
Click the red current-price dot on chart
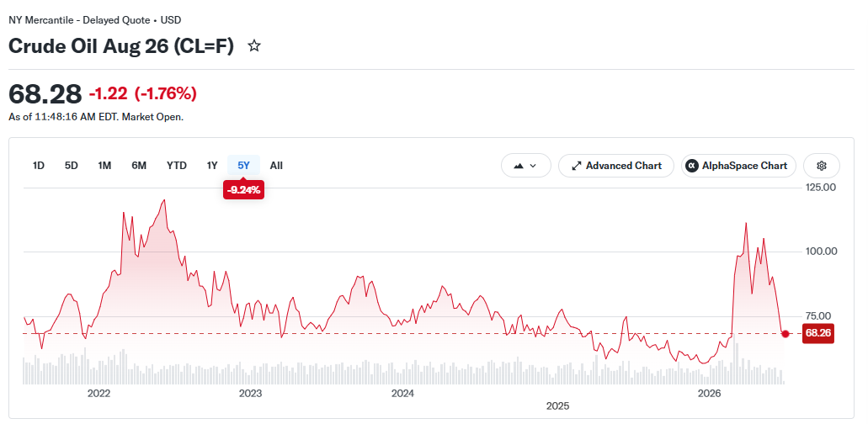[x=785, y=333]
